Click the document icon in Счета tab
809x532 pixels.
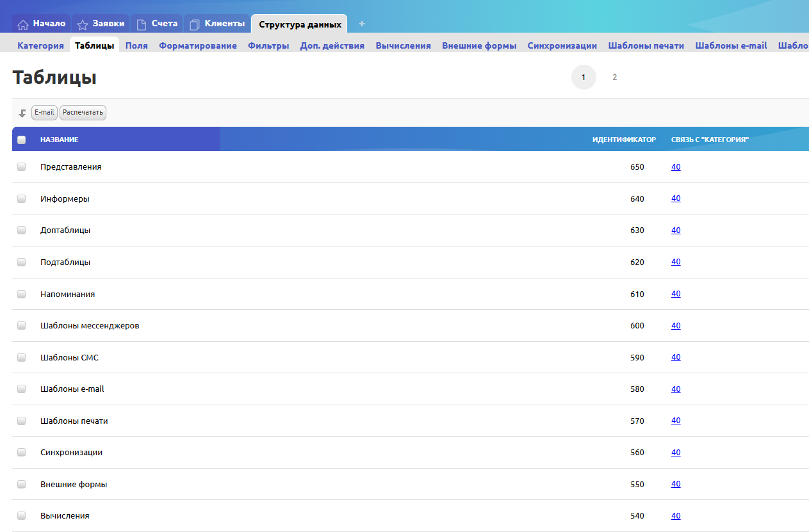[x=142, y=24]
